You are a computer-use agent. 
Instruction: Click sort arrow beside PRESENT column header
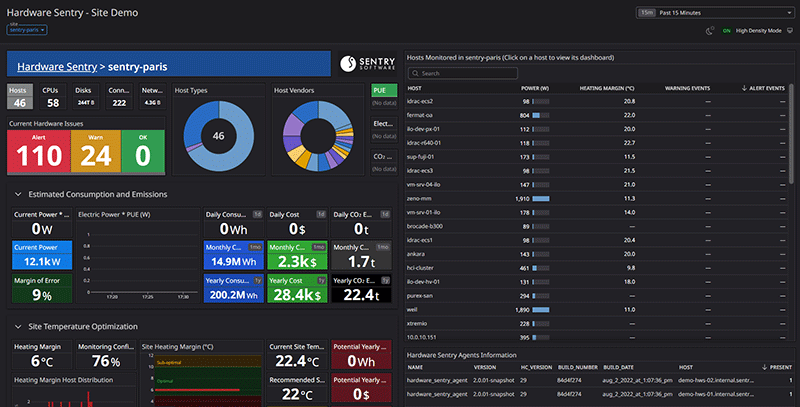click(764, 367)
